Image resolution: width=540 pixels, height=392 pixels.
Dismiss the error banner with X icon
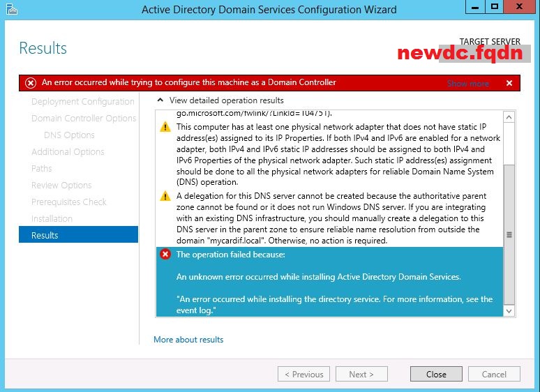click(509, 83)
